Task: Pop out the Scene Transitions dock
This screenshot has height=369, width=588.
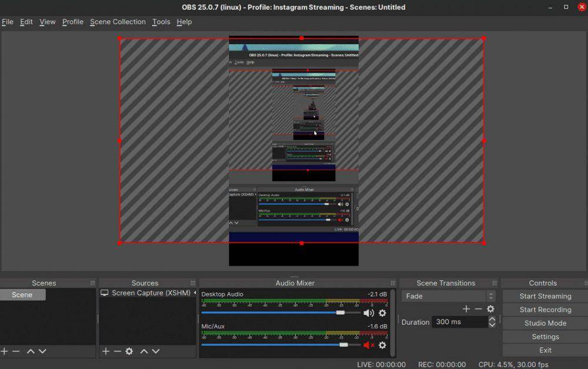Action: [495, 283]
